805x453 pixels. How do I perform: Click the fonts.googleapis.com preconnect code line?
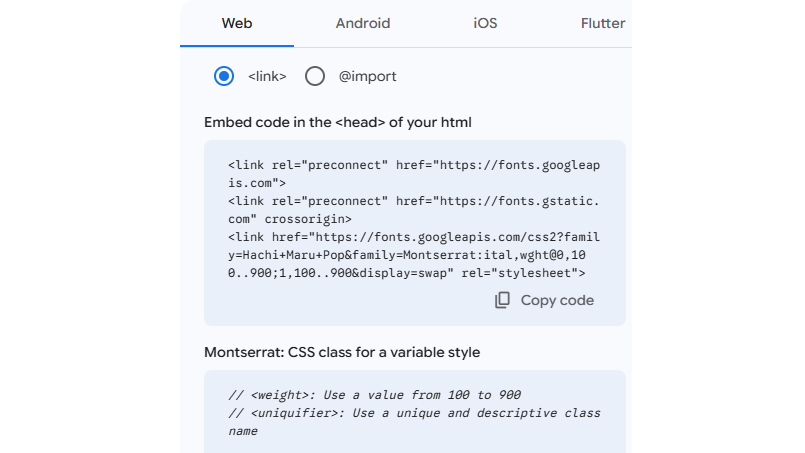(414, 165)
